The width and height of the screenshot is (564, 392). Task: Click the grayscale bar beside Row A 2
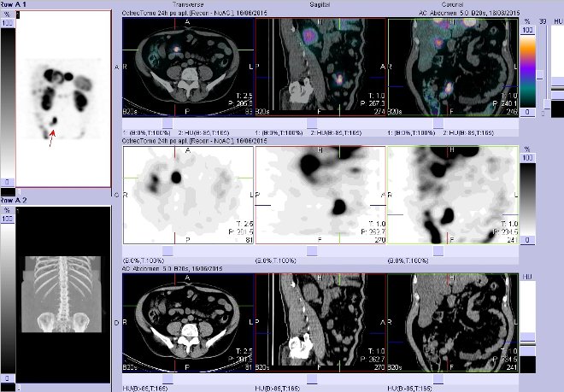pos(7,292)
